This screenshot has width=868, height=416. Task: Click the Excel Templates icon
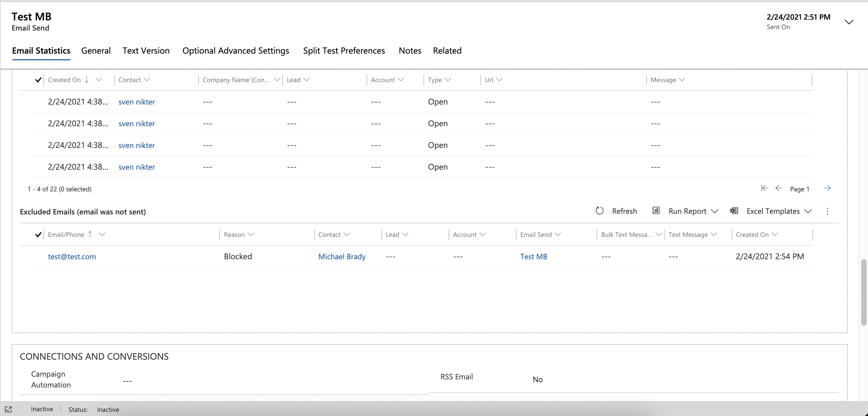(x=734, y=211)
